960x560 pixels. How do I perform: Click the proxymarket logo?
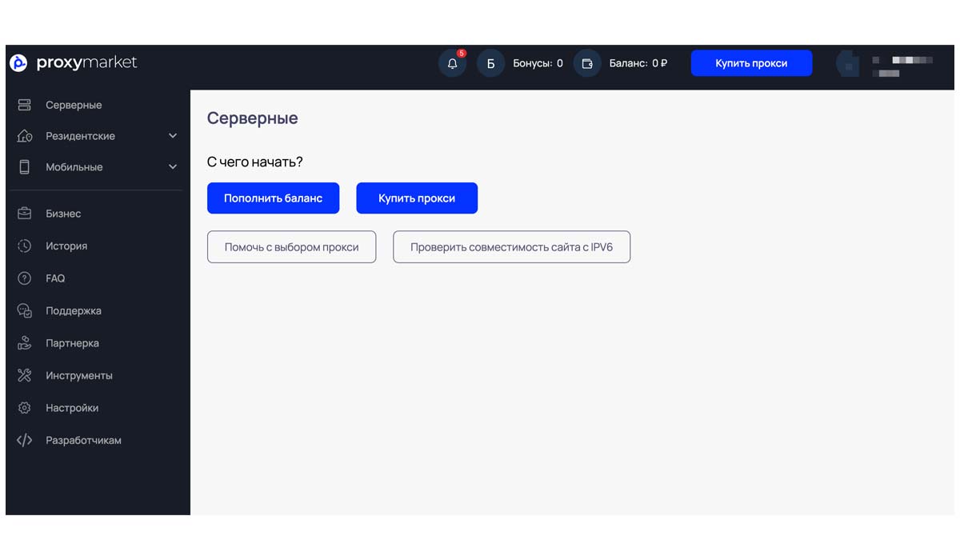click(74, 63)
